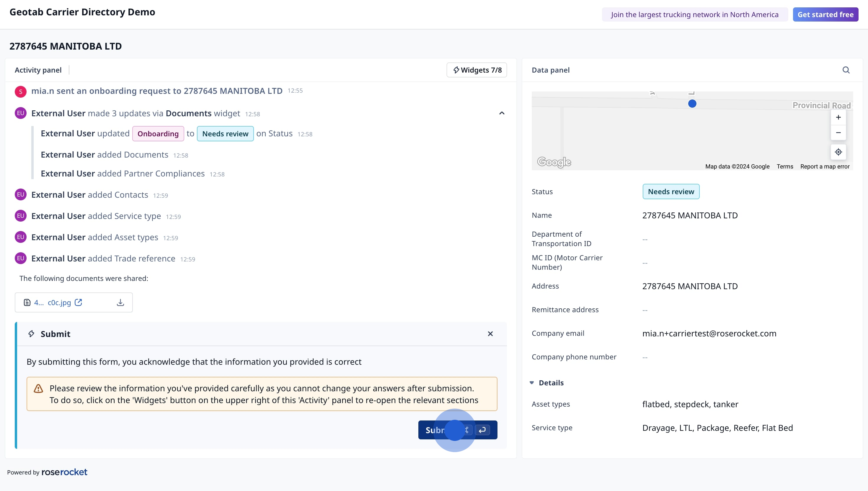868x491 pixels.
Task: Collapse the External User Documents updates
Action: [x=502, y=113]
